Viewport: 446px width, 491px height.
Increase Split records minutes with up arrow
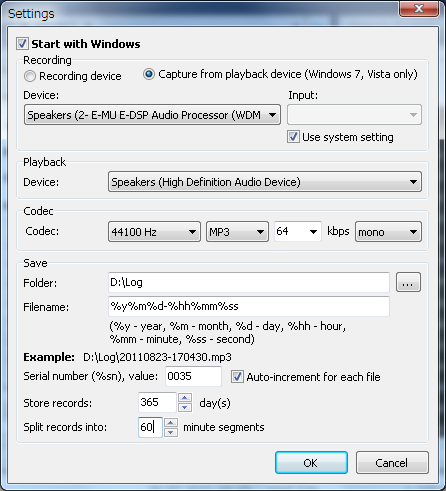pos(171,422)
